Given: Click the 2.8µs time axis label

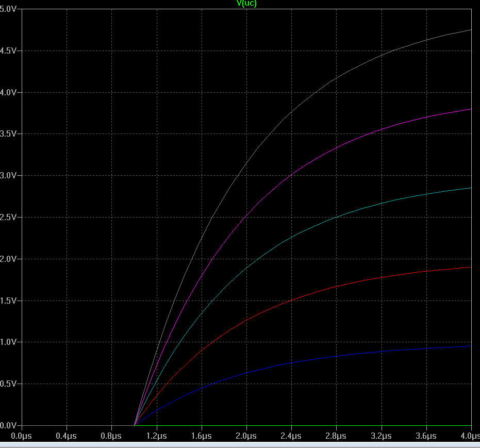Looking at the screenshot, I should (336, 436).
